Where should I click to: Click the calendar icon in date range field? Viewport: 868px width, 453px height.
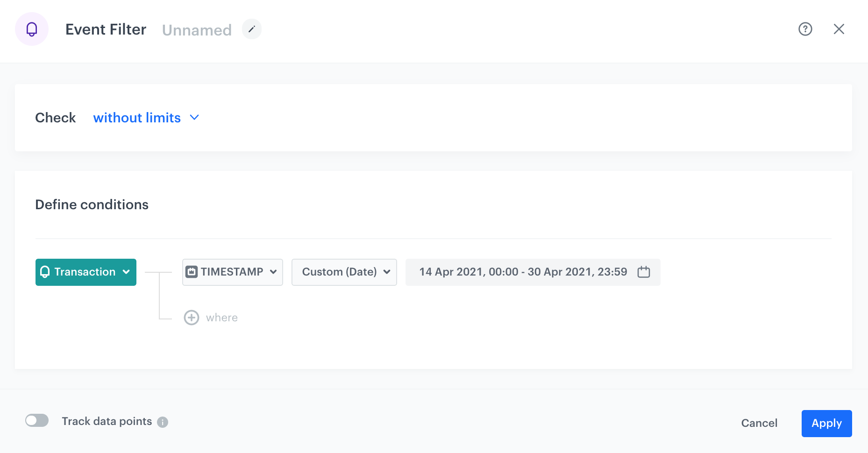point(643,272)
